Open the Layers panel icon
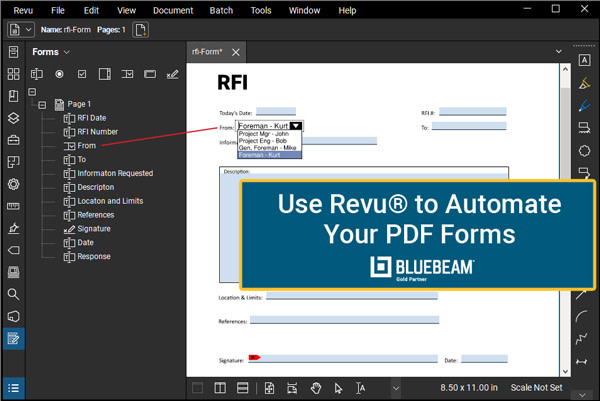Viewport: 600px width, 401px height. pyautogui.click(x=13, y=118)
